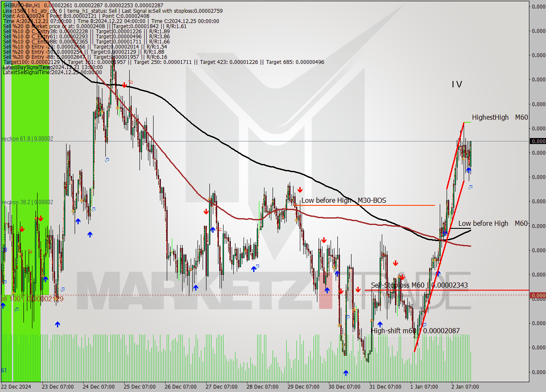Viewport: 546px width, 392px height.
Task: Select the 28 Dec 07:00 time label
Action: point(262,387)
